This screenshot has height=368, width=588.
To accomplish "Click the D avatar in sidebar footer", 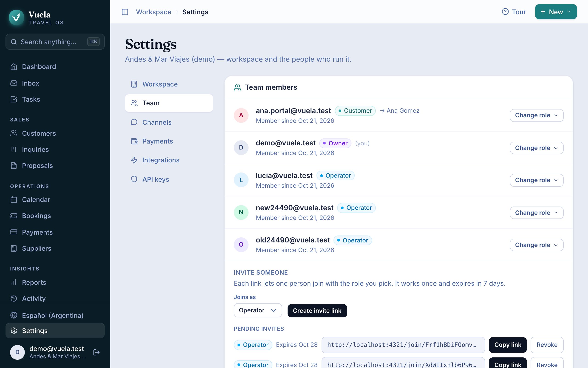I will (17, 352).
